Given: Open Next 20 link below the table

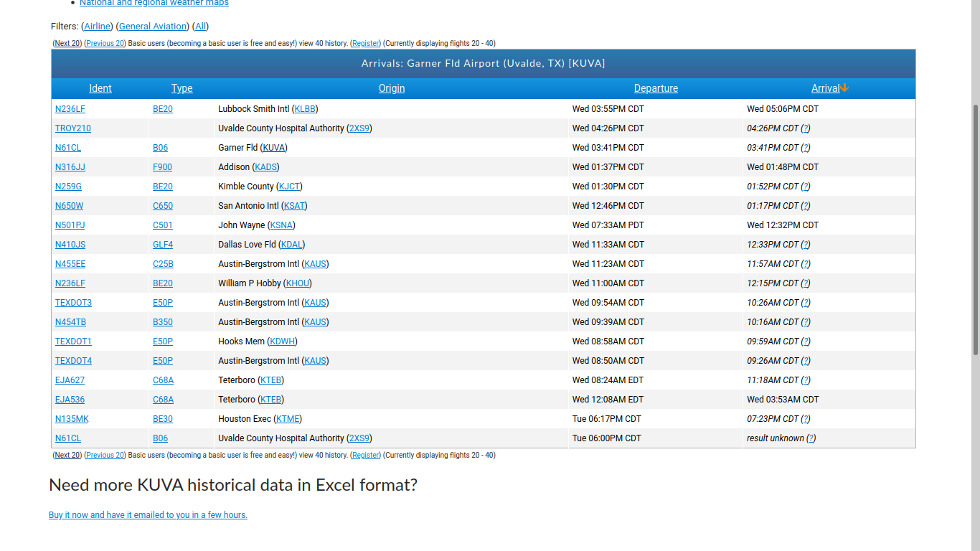Looking at the screenshot, I should 67,455.
